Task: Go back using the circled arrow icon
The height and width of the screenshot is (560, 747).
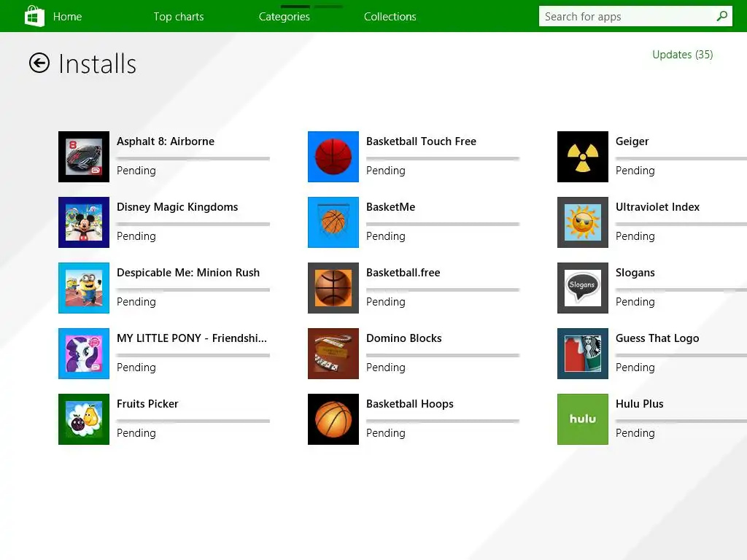Action: [39, 63]
